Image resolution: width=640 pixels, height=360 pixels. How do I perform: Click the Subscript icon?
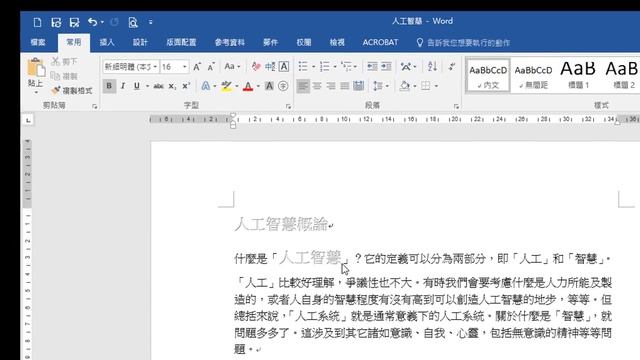(172, 86)
